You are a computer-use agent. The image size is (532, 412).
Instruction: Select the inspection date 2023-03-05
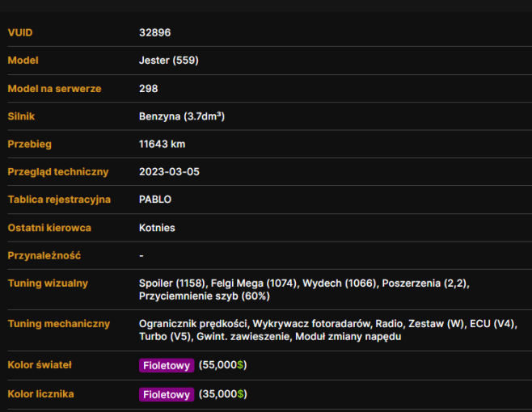169,172
